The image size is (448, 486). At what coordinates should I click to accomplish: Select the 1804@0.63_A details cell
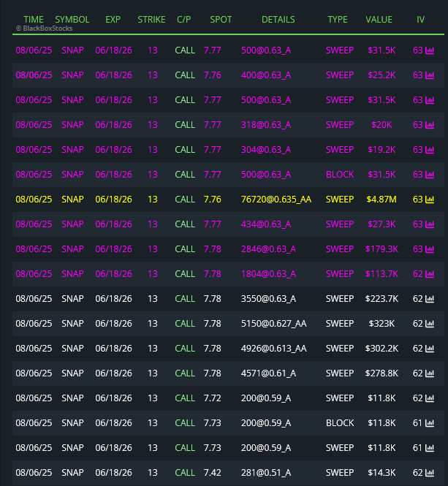(268, 274)
